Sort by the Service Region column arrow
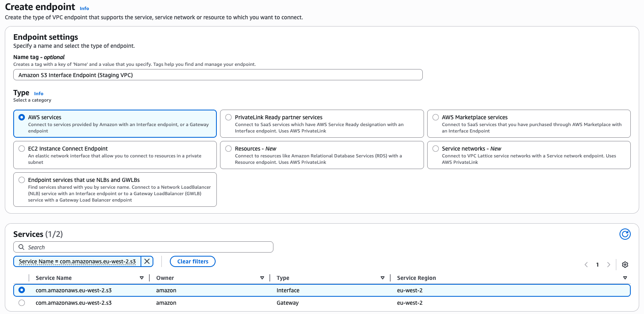 tap(625, 278)
